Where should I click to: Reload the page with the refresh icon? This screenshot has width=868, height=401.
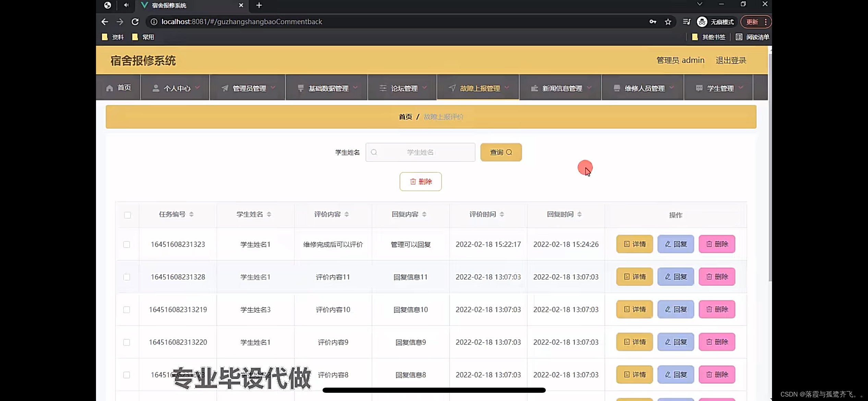click(x=135, y=22)
